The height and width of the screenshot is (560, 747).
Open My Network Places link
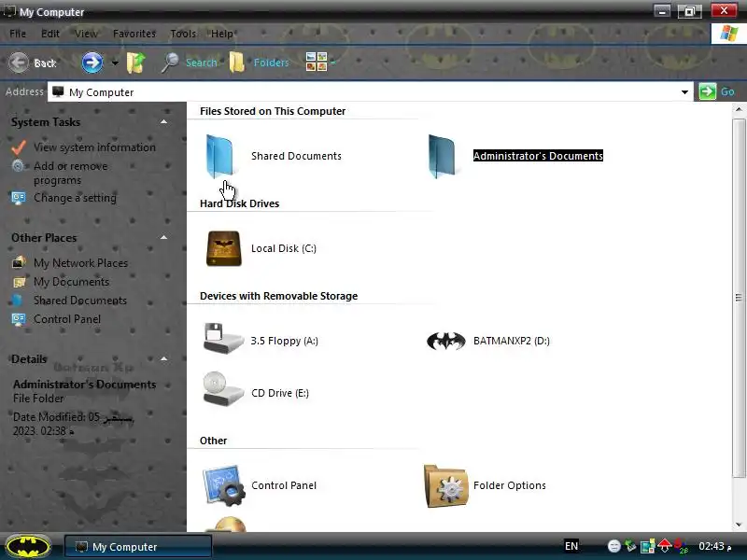(80, 263)
